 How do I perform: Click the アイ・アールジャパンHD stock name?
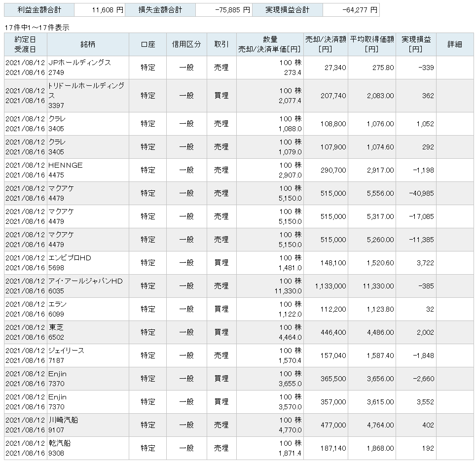pos(86,281)
